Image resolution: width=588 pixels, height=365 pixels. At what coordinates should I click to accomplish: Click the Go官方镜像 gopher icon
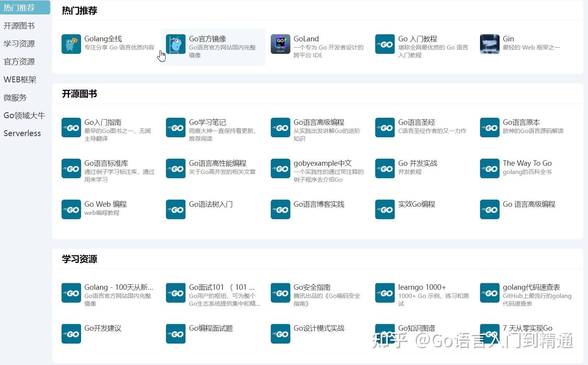(175, 44)
